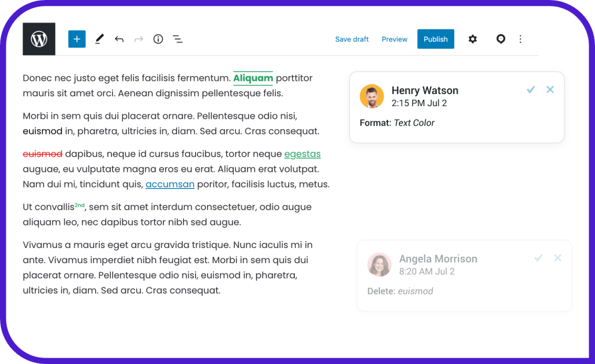Click the green 2nd superscript
Screen dimensions: 595x364
(x=80, y=205)
